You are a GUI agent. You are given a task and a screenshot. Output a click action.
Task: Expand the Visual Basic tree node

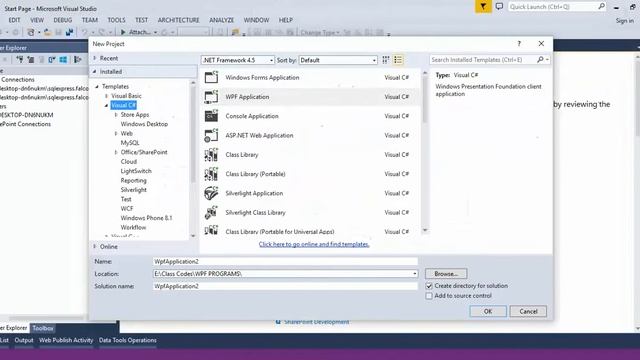pyautogui.click(x=107, y=96)
